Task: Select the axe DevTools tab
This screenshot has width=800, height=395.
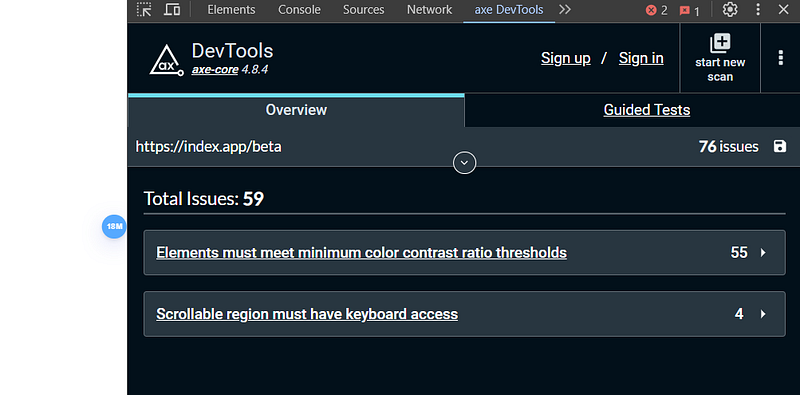Action: (509, 10)
